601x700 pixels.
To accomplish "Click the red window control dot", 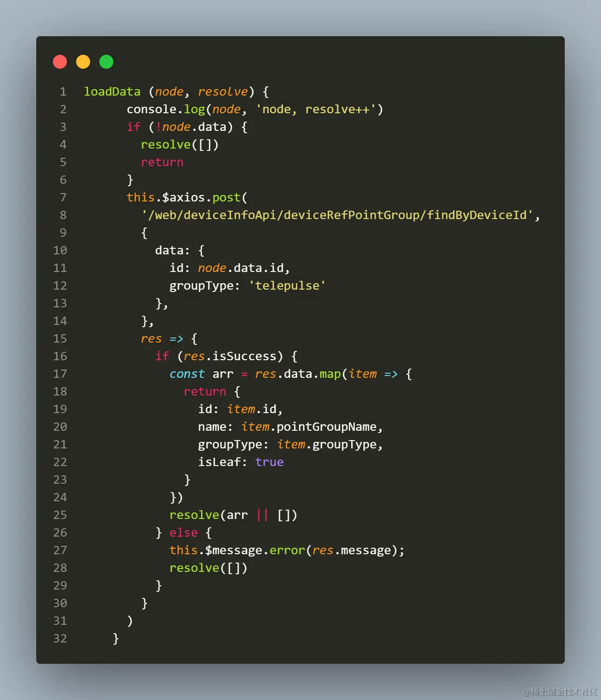I will tap(60, 61).
